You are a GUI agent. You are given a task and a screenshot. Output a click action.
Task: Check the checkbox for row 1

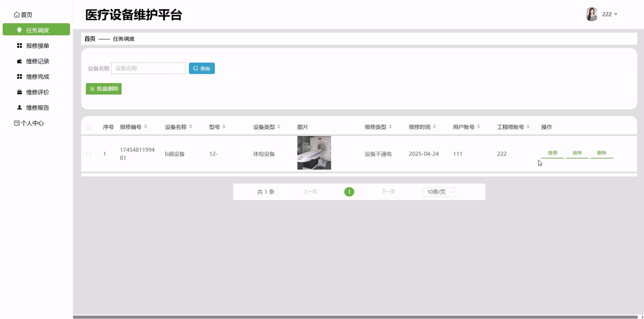[88, 154]
